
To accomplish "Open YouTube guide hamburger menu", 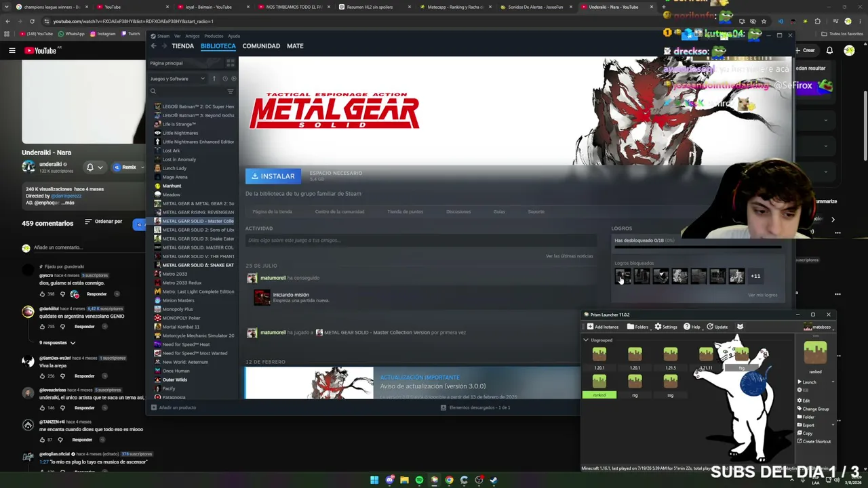I will point(12,50).
